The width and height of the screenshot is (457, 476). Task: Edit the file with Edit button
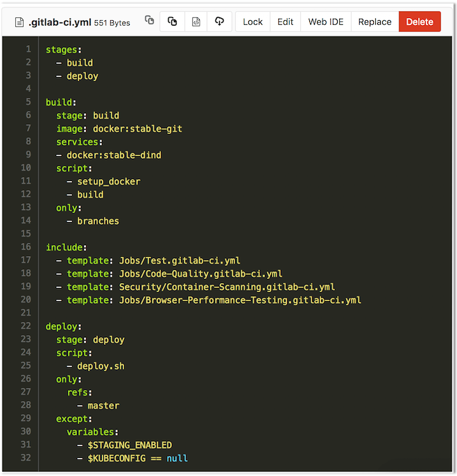click(x=285, y=22)
